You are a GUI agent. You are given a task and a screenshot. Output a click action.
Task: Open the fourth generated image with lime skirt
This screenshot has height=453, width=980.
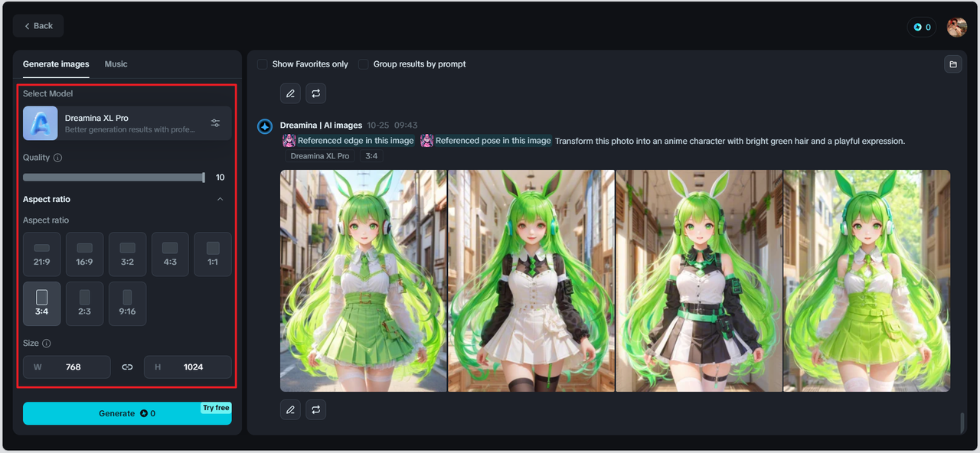tap(867, 281)
